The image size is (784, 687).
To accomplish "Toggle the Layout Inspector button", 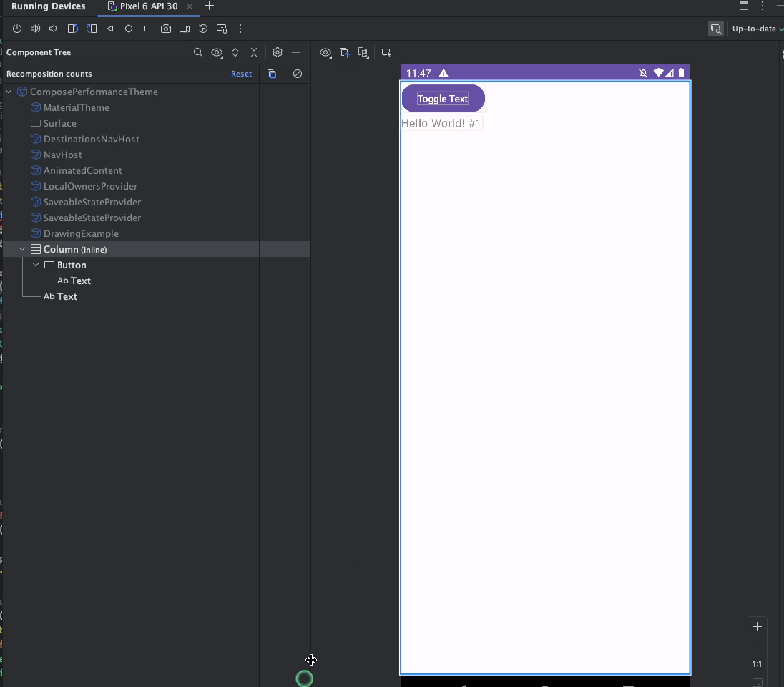I will tap(715, 29).
